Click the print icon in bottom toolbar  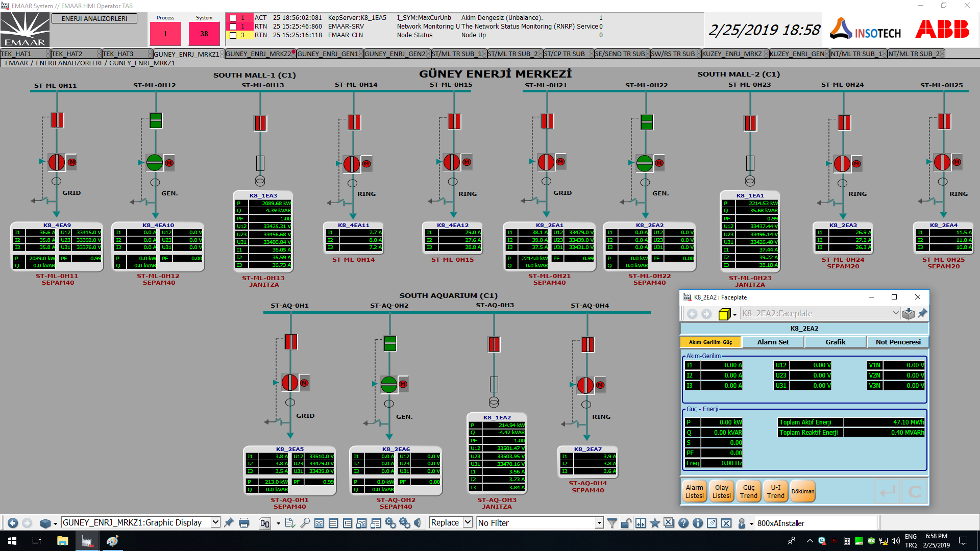click(244, 523)
